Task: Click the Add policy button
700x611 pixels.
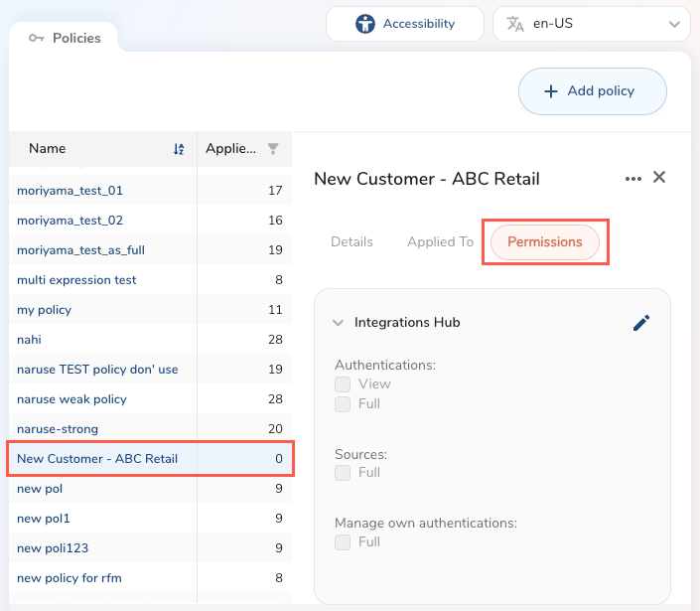Action: pyautogui.click(x=592, y=91)
